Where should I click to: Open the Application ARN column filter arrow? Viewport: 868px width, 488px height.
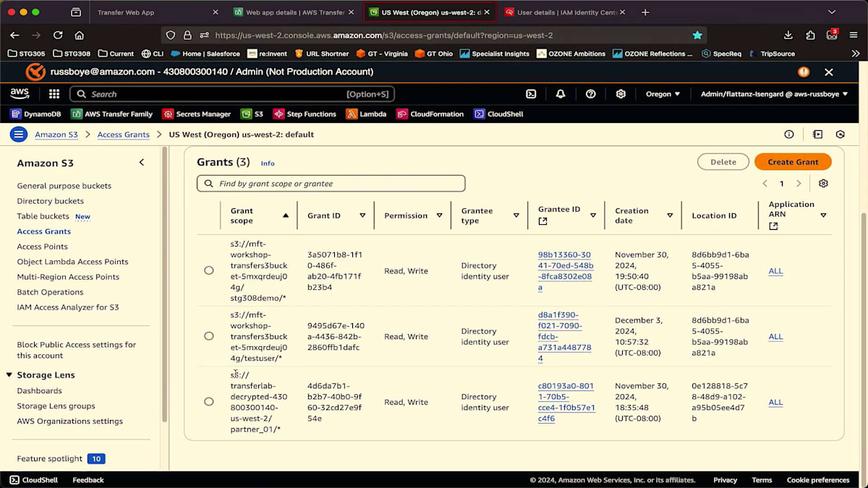click(x=823, y=215)
